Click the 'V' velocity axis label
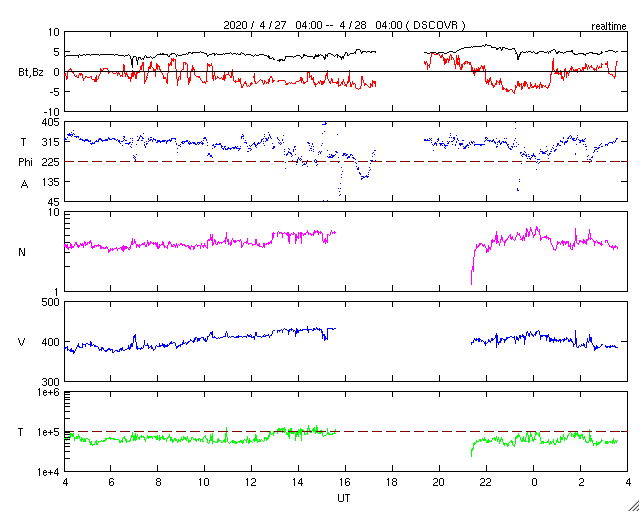This screenshot has height=512, width=640. (x=22, y=342)
